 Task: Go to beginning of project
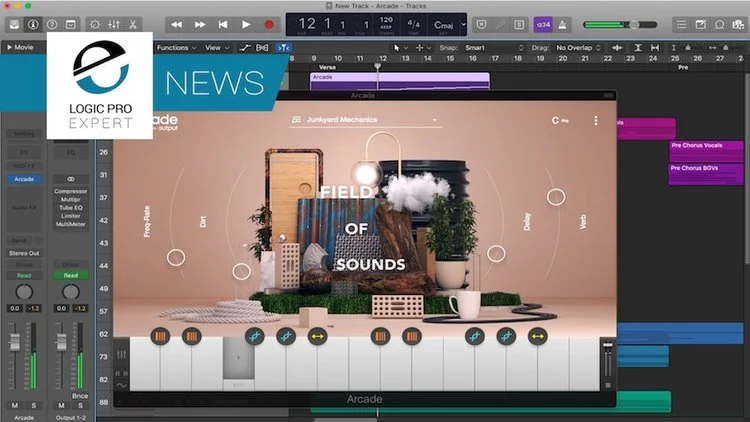[223, 24]
